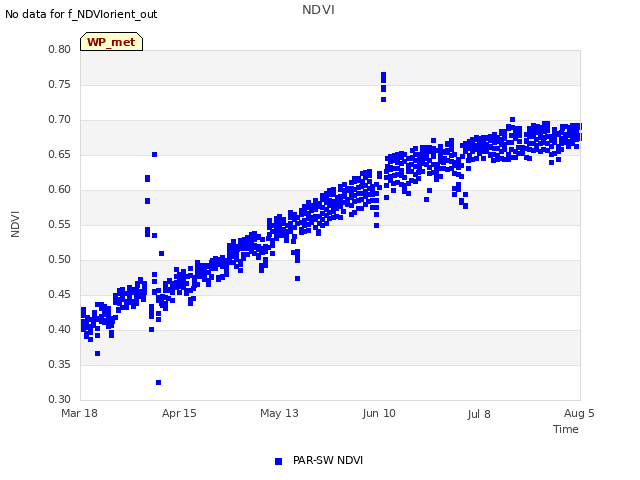Click the PAR-SW NDVI legend text
Image resolution: width=640 pixels, height=480 pixels.
tap(328, 460)
